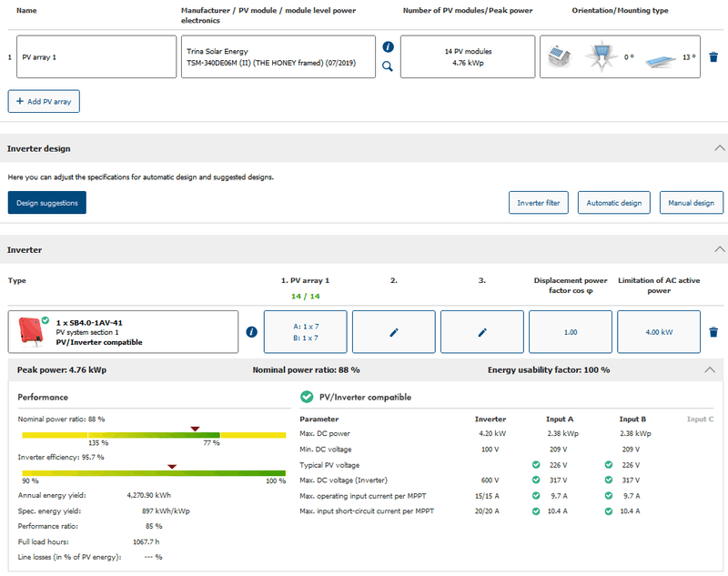Click pencil edit icon in column 2
Image resolution: width=728 pixels, height=576 pixels.
[394, 332]
